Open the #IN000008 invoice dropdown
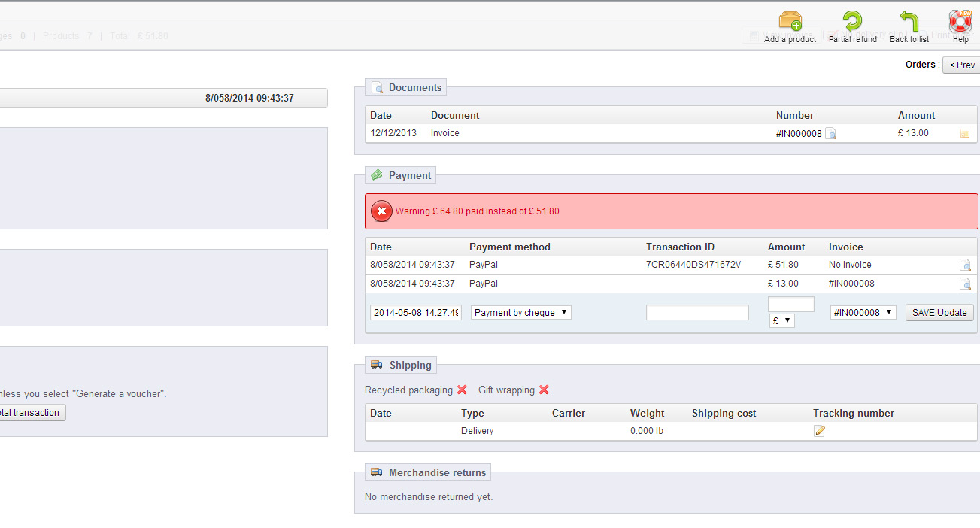This screenshot has width=980, height=528. [863, 312]
